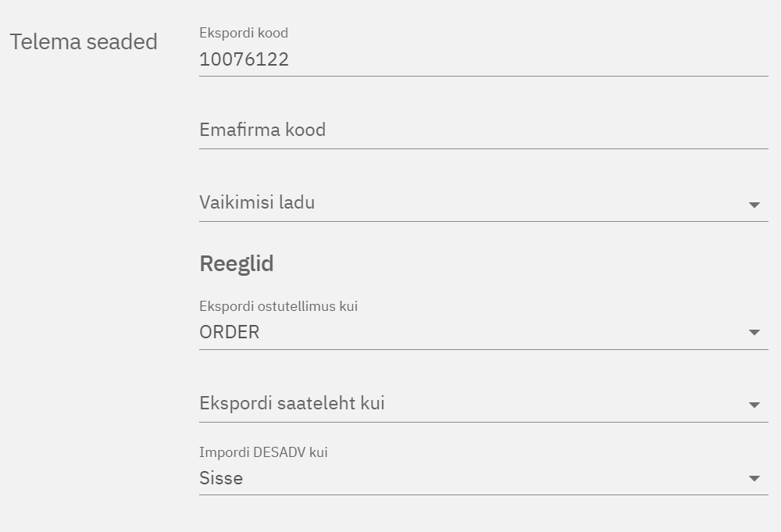
Task: Click the Vaikimisi ladu arrow icon
Action: point(754,205)
